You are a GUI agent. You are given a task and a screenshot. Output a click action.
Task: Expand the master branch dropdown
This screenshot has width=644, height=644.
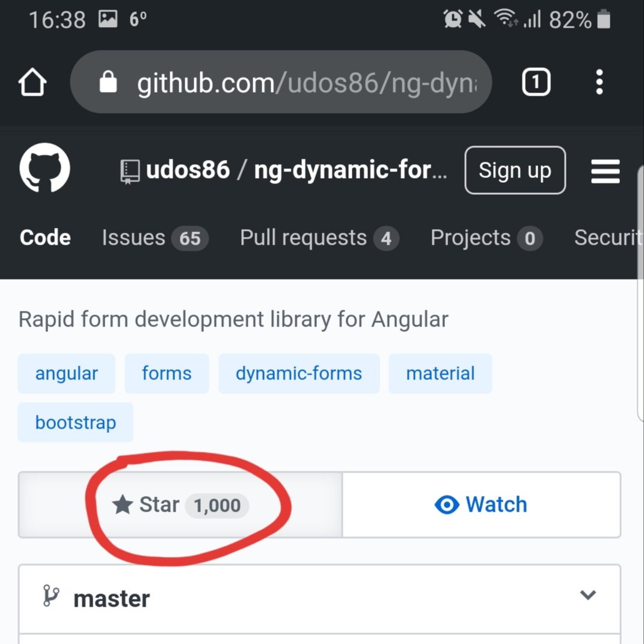tap(319, 598)
